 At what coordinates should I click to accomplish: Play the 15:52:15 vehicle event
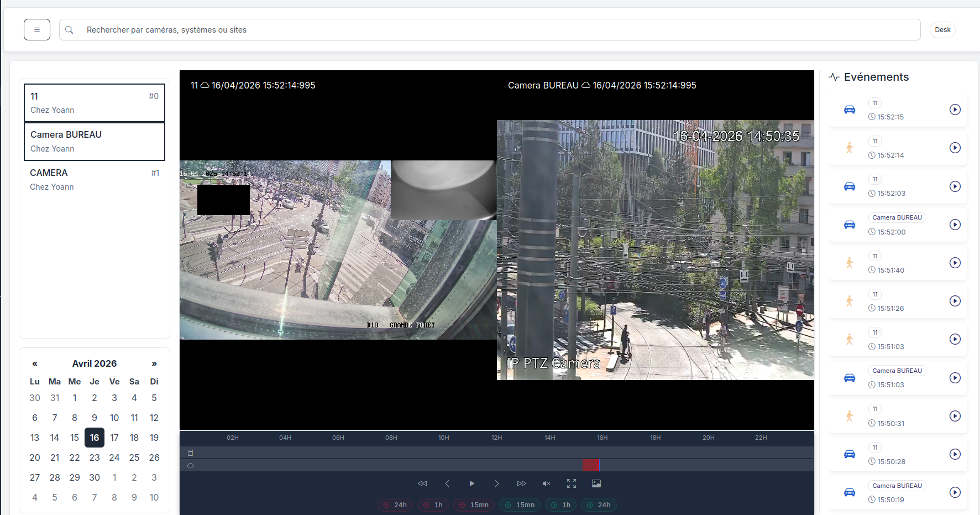click(955, 110)
